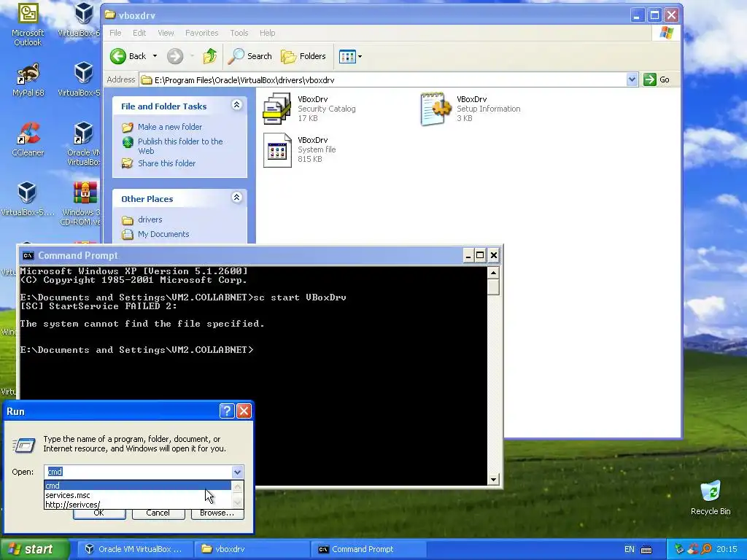This screenshot has height=560, width=747.
Task: Click Command Prompt scrollbar up arrow
Action: (x=493, y=273)
